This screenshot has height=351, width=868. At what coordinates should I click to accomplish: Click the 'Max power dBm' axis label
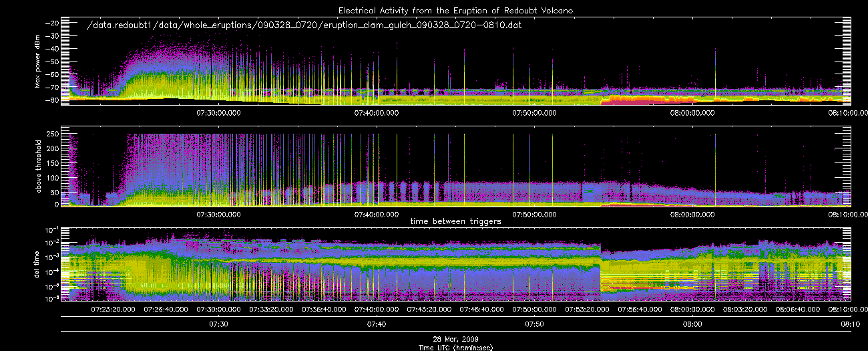[37, 62]
